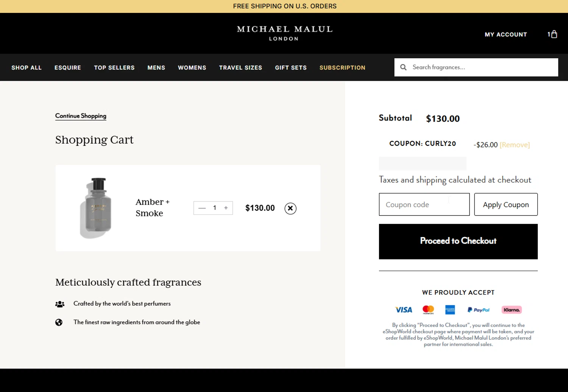568x392 pixels.
Task: Browse Travel Sizes
Action: tap(240, 67)
